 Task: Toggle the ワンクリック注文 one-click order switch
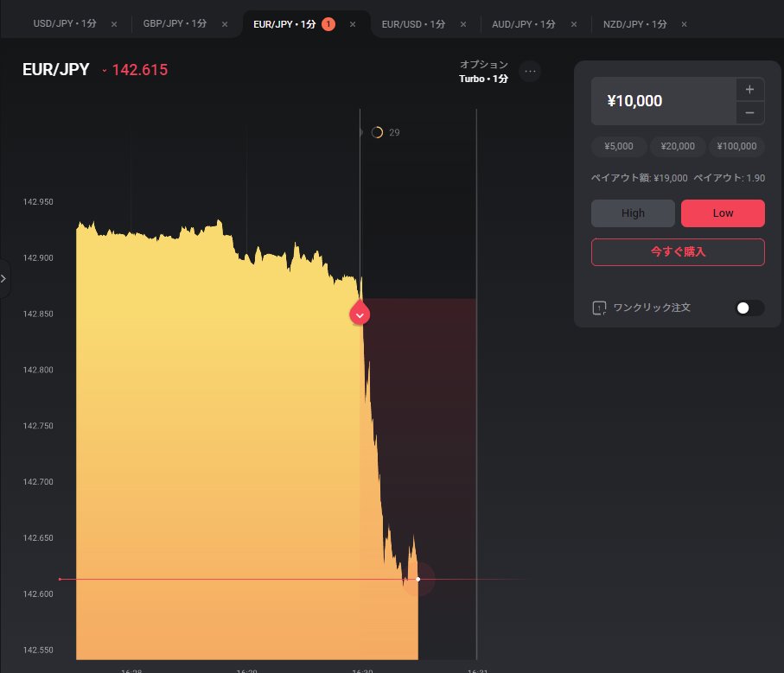pyautogui.click(x=749, y=308)
